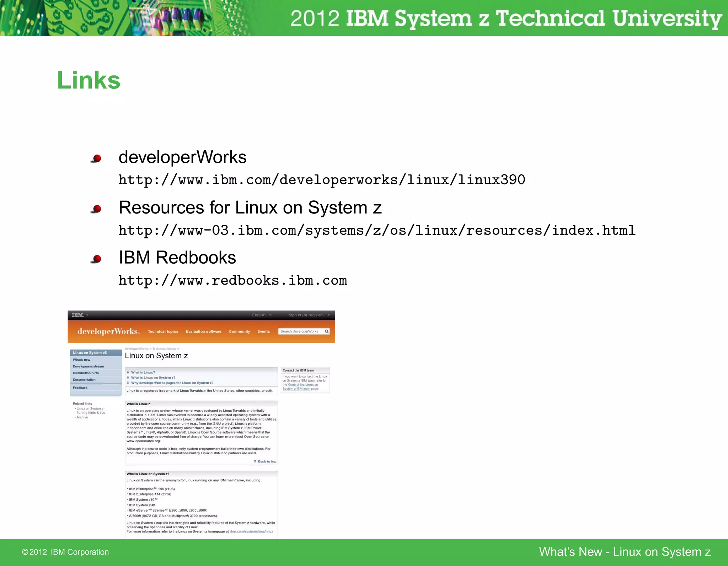728x566 pixels.
Task: Open the Archive related link
Action: [x=82, y=417]
